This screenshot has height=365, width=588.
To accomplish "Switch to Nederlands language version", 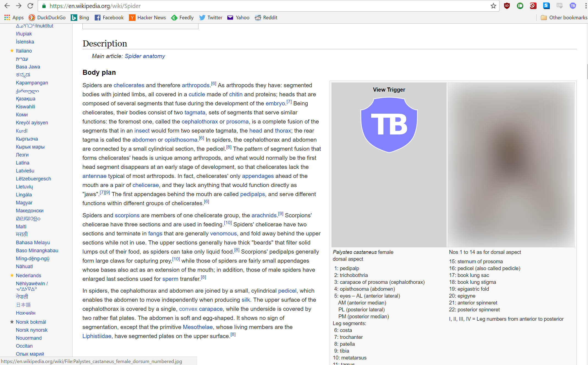I will pos(28,275).
